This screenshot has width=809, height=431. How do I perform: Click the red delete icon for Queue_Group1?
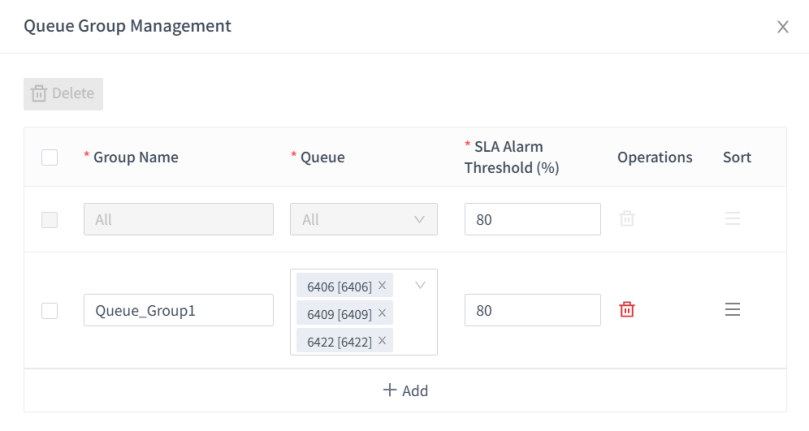pyautogui.click(x=627, y=310)
